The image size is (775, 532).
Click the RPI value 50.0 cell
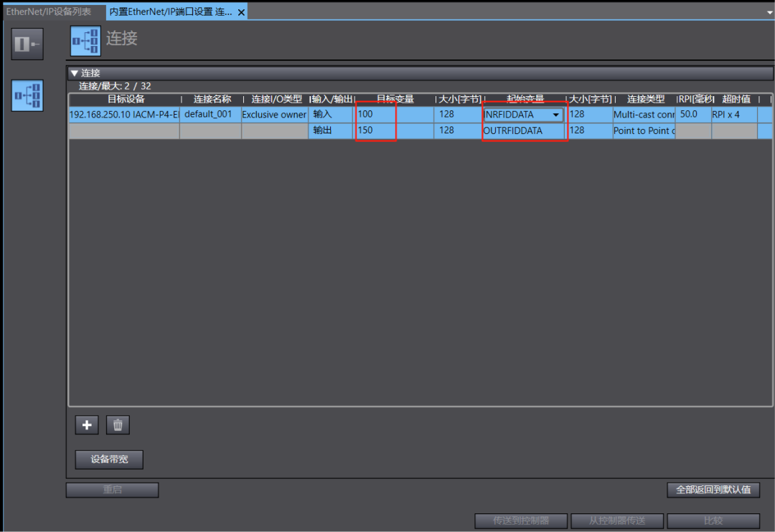692,115
